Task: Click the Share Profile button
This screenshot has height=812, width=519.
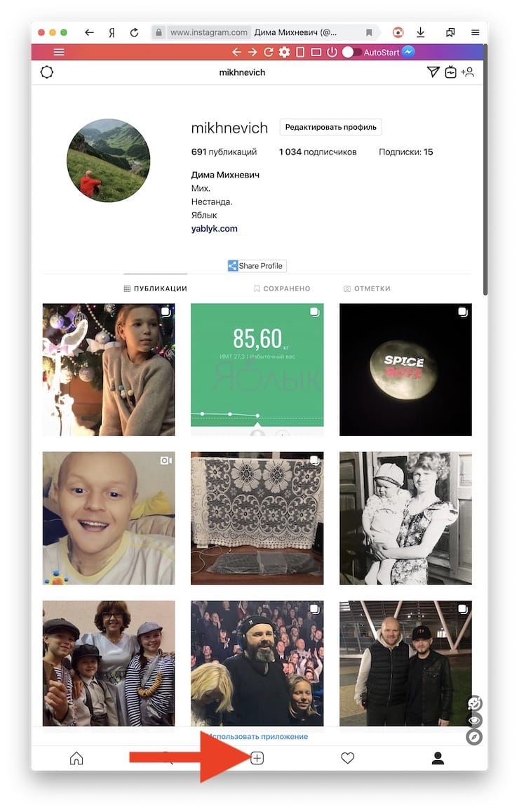Action: pyautogui.click(x=257, y=266)
